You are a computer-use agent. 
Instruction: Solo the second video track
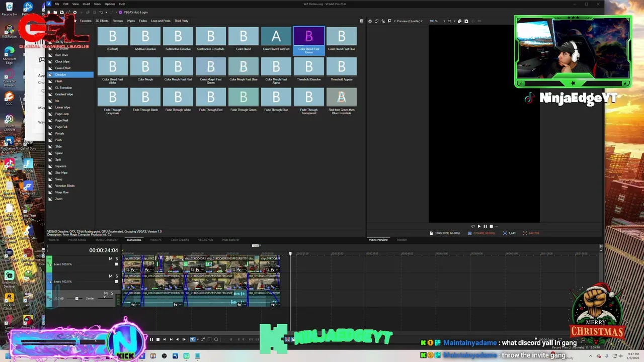[x=116, y=276]
